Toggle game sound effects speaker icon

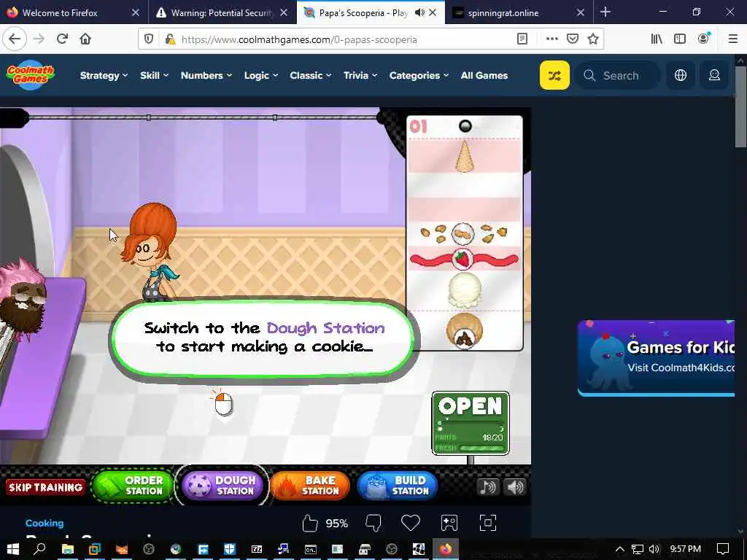tap(515, 487)
